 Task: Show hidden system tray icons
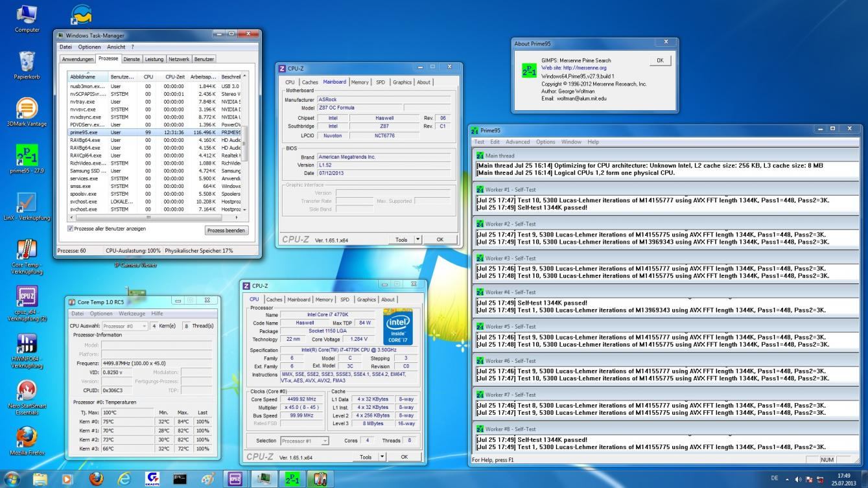click(788, 480)
